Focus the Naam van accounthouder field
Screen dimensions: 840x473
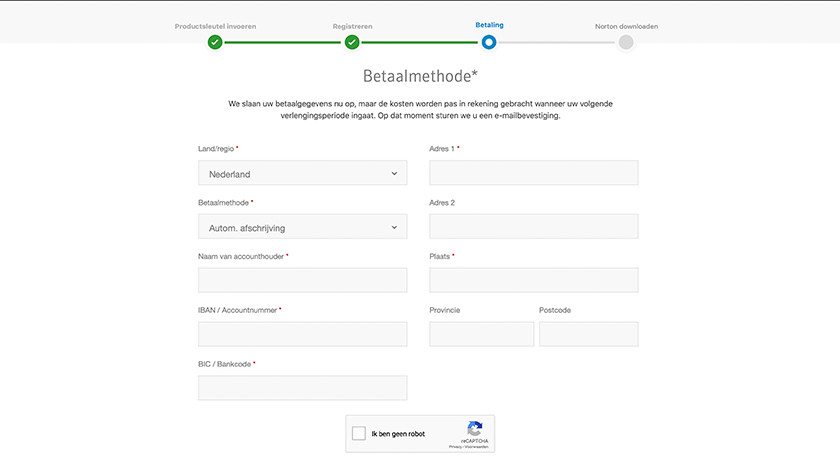coord(302,280)
